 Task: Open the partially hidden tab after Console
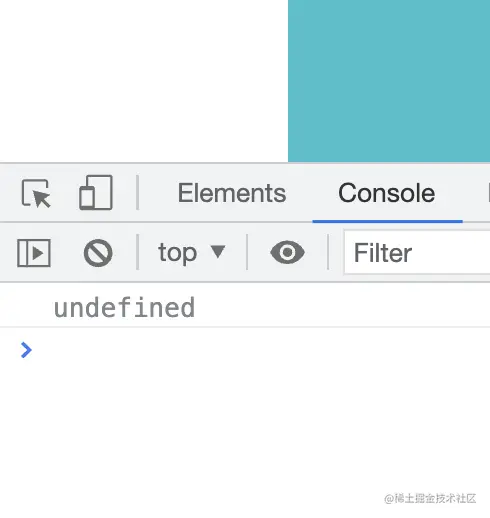488,193
